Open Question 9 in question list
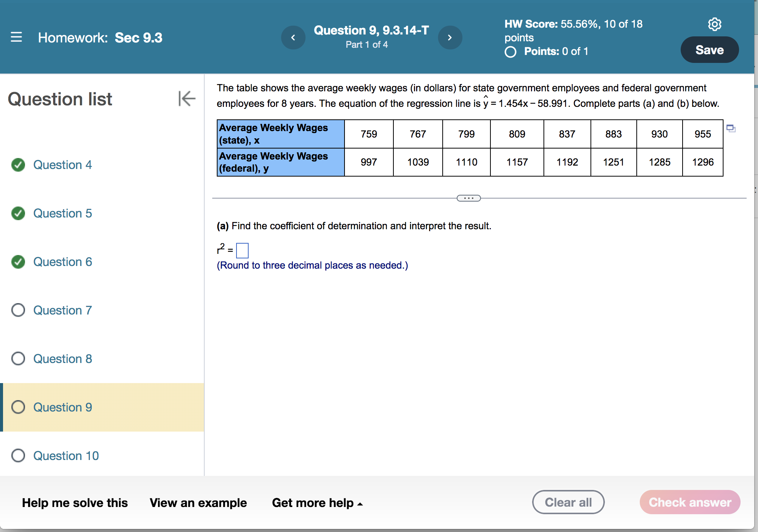 (63, 407)
